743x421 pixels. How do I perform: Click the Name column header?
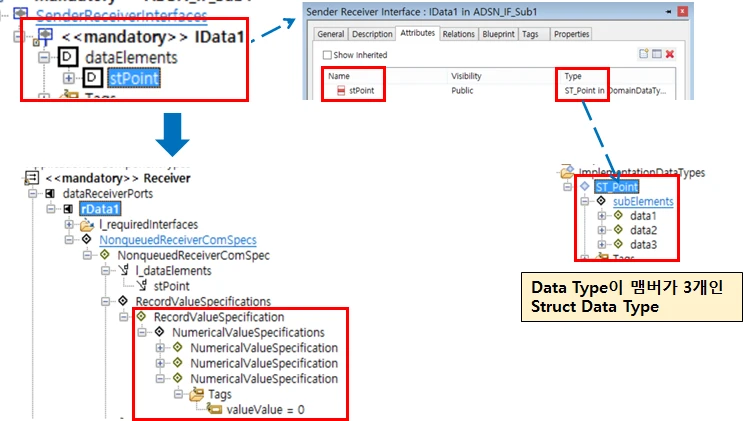[x=339, y=76]
